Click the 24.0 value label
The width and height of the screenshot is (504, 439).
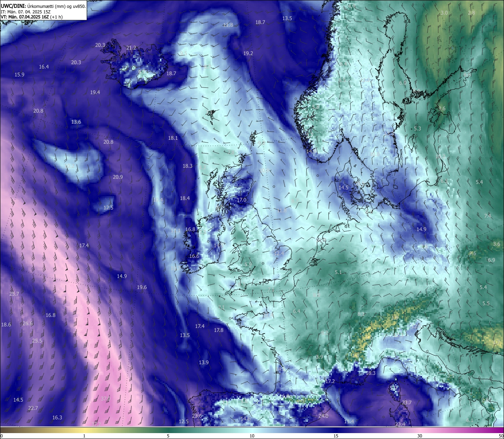tap(323, 416)
